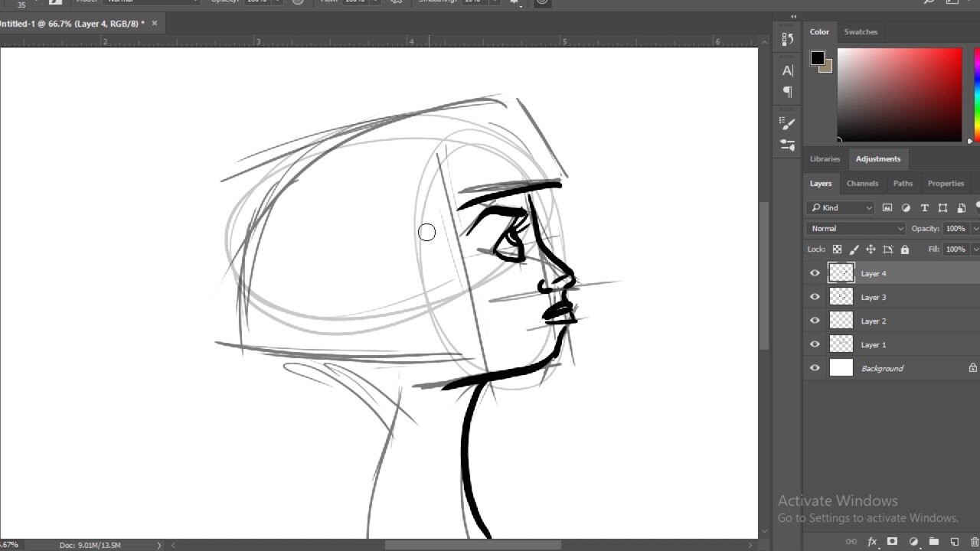Screen dimensions: 980x551
Task: Create a new group folder icon
Action: [x=933, y=542]
